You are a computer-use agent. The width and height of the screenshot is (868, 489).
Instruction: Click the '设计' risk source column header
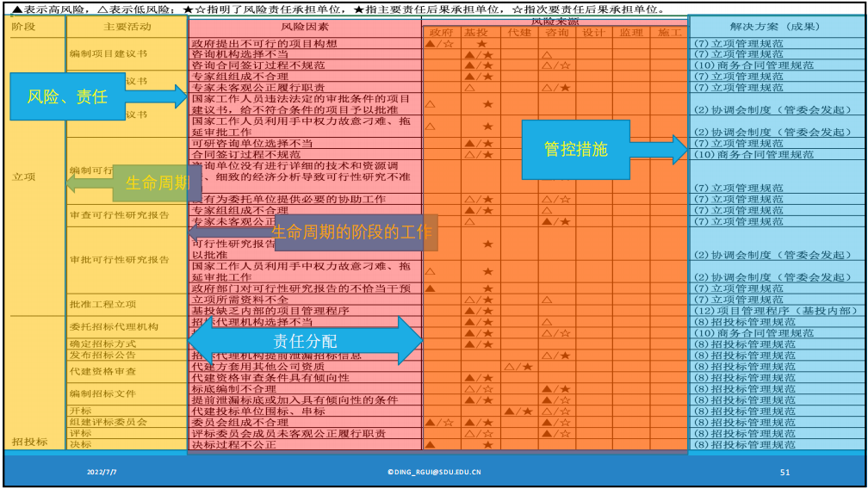pyautogui.click(x=593, y=33)
